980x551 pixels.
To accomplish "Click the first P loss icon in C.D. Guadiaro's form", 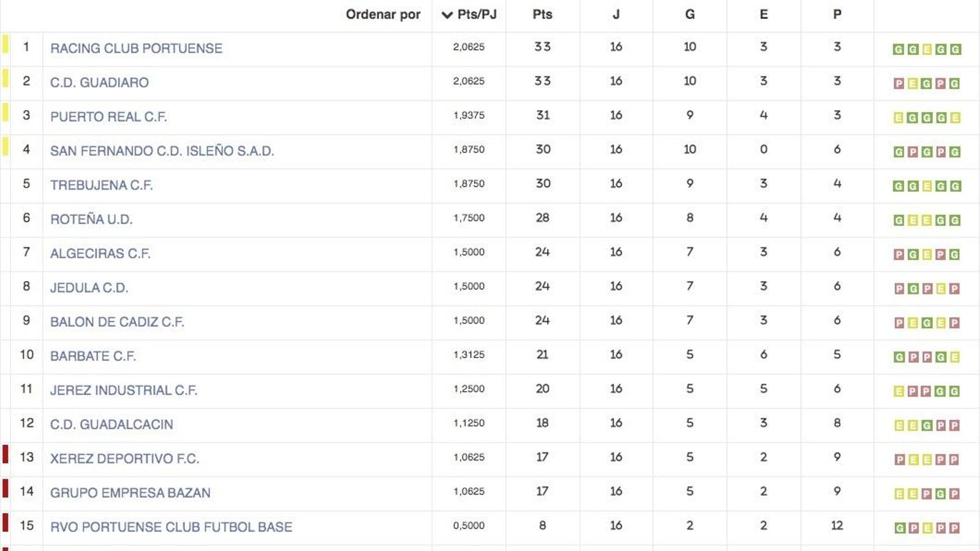I will pyautogui.click(x=897, y=83).
